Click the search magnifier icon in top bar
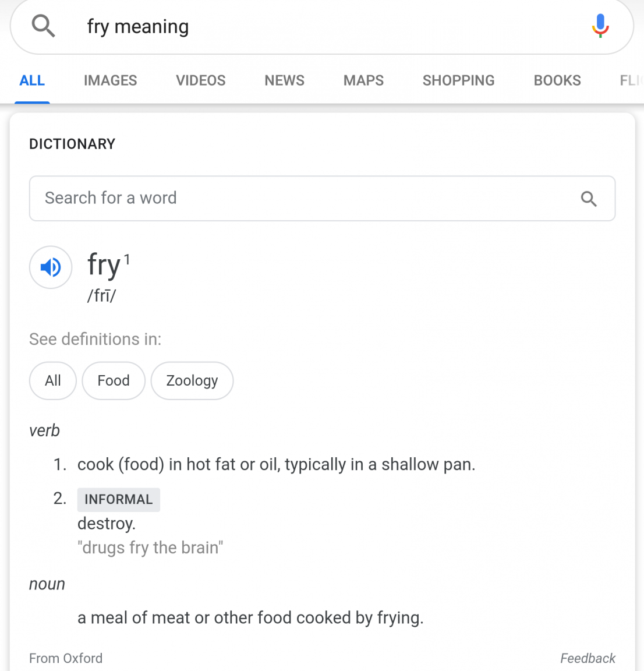Viewport: 644px width, 671px height. 43,26
